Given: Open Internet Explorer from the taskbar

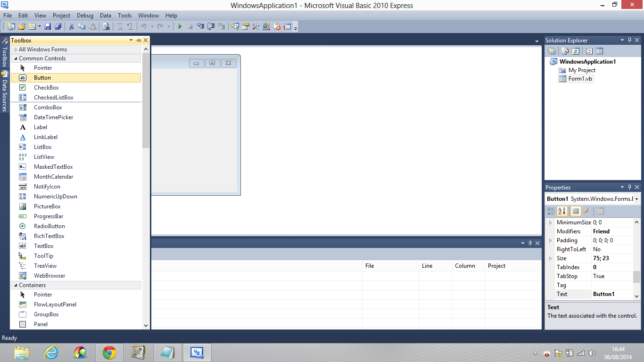Looking at the screenshot, I should pos(51,353).
